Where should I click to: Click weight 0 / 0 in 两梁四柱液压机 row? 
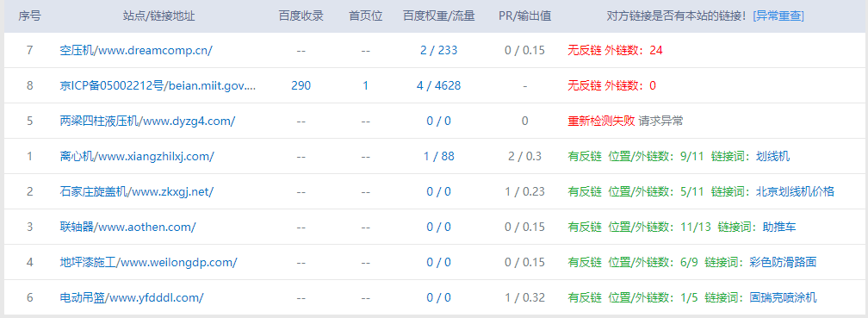coord(438,121)
